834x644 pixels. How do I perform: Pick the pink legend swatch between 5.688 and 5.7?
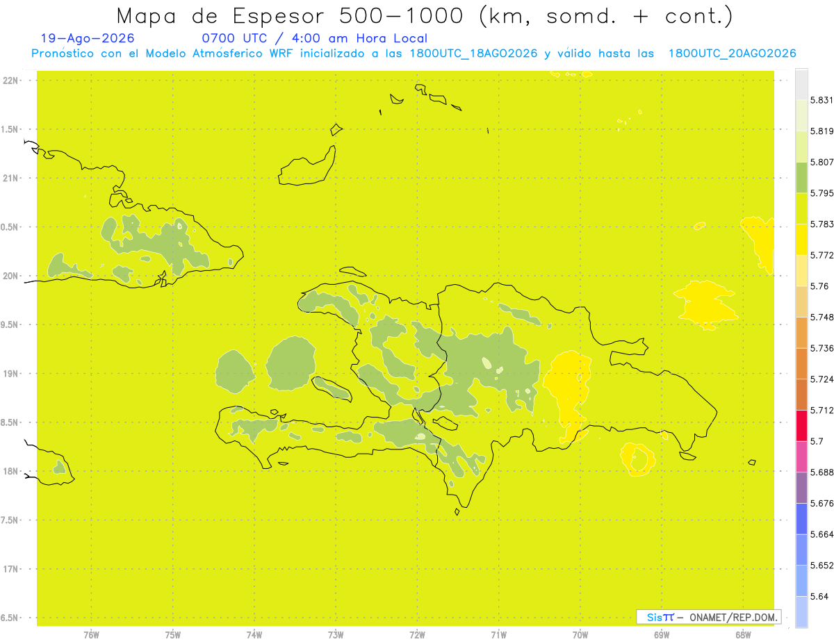(x=801, y=456)
